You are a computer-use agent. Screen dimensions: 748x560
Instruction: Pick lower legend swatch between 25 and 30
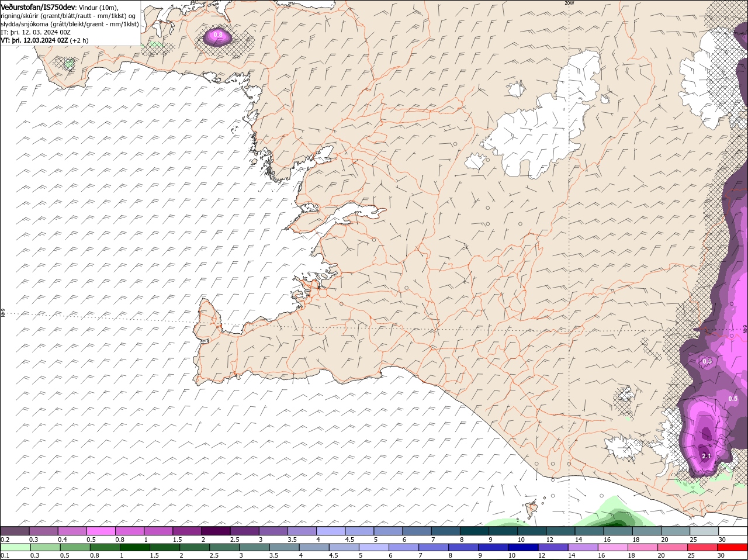pos(703,547)
